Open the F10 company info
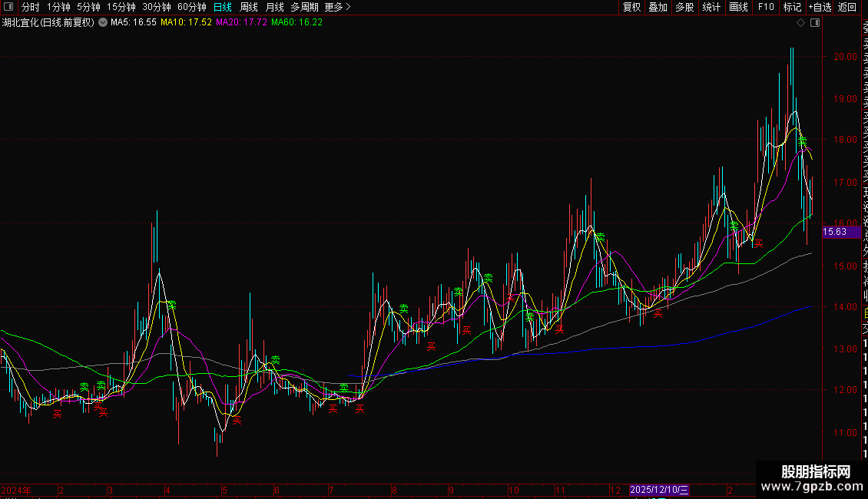This screenshot has width=868, height=499. tap(766, 7)
